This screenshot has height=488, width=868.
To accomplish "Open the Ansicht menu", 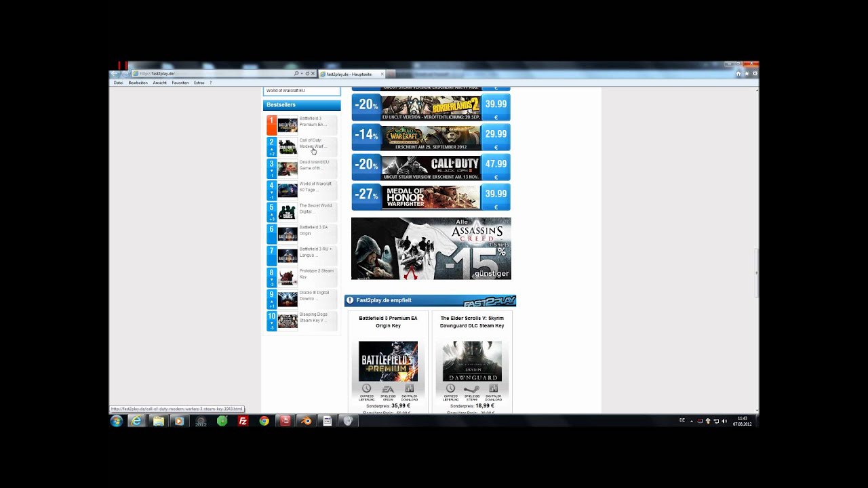I will [159, 83].
